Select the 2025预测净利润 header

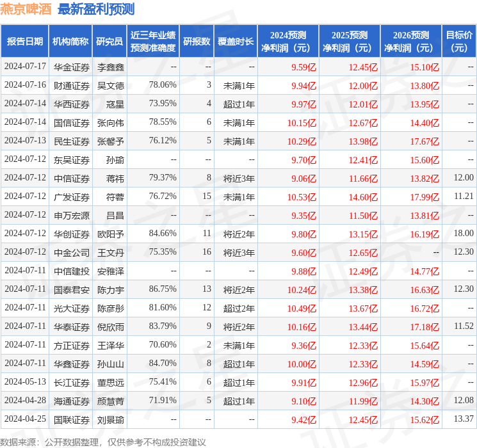[350, 42]
